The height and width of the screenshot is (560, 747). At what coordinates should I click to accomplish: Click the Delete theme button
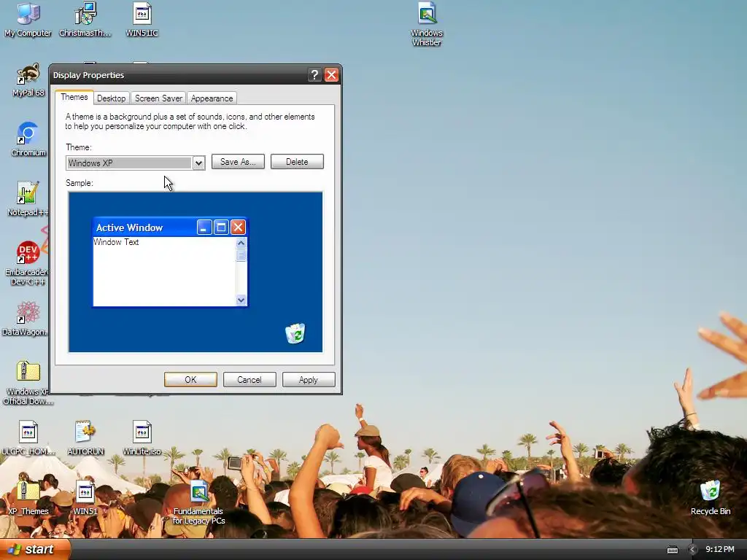click(297, 162)
